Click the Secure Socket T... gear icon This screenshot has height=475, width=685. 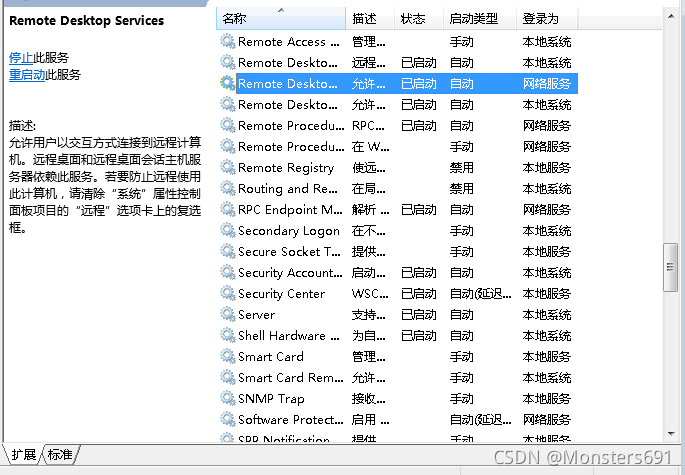point(228,251)
